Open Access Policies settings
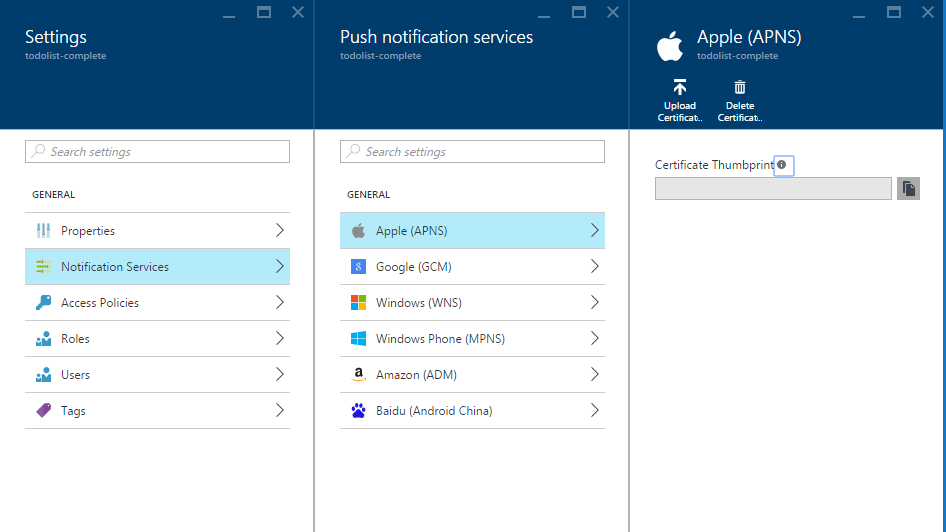 (x=157, y=302)
